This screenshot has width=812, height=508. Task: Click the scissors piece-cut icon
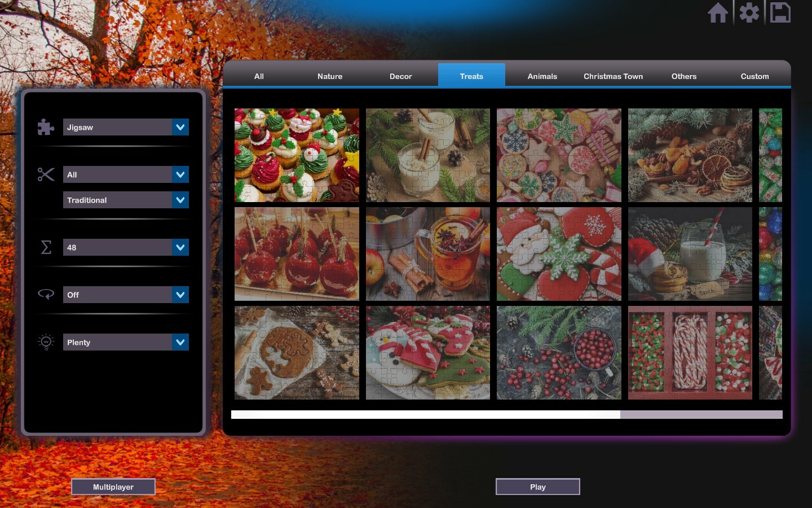46,175
